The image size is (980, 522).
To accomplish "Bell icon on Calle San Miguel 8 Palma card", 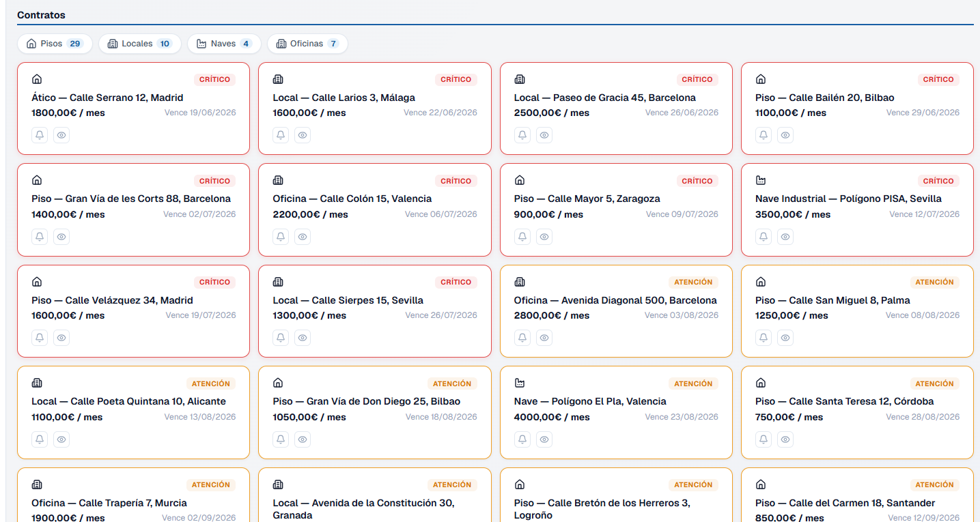I will pos(764,338).
